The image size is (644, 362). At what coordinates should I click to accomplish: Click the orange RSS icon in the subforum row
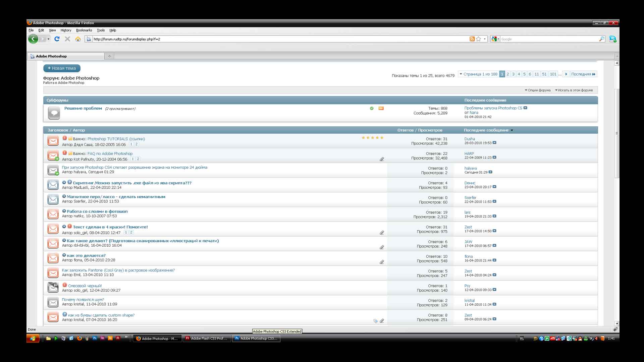tap(381, 108)
